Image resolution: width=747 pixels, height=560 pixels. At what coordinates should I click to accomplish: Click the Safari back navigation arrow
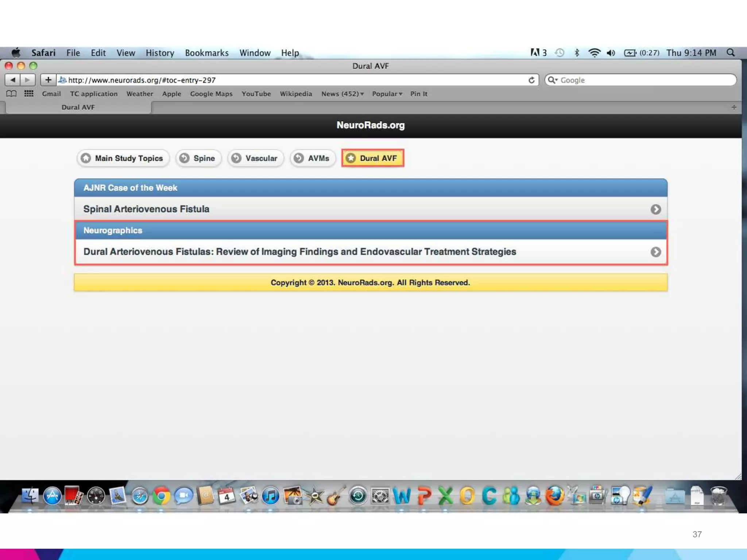pos(12,80)
